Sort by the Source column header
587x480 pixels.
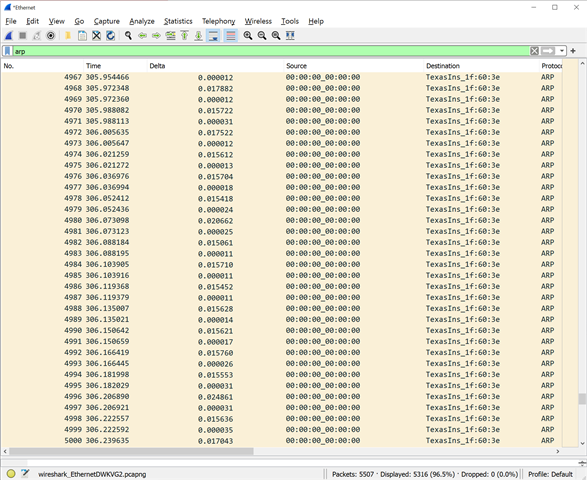pyautogui.click(x=353, y=66)
